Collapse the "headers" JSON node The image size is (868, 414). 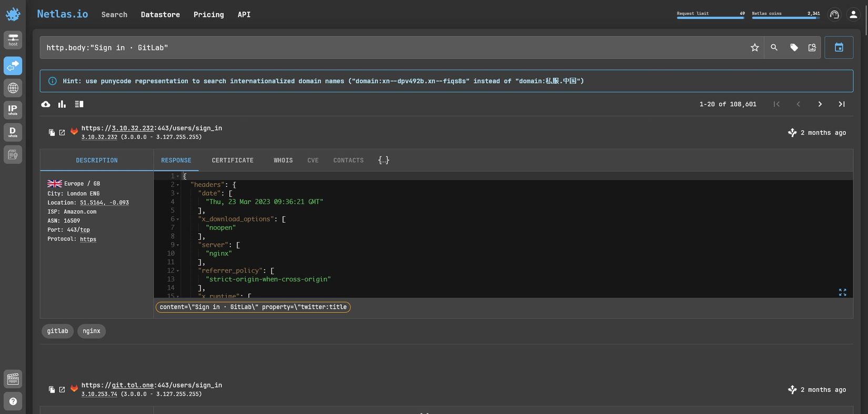pyautogui.click(x=178, y=185)
